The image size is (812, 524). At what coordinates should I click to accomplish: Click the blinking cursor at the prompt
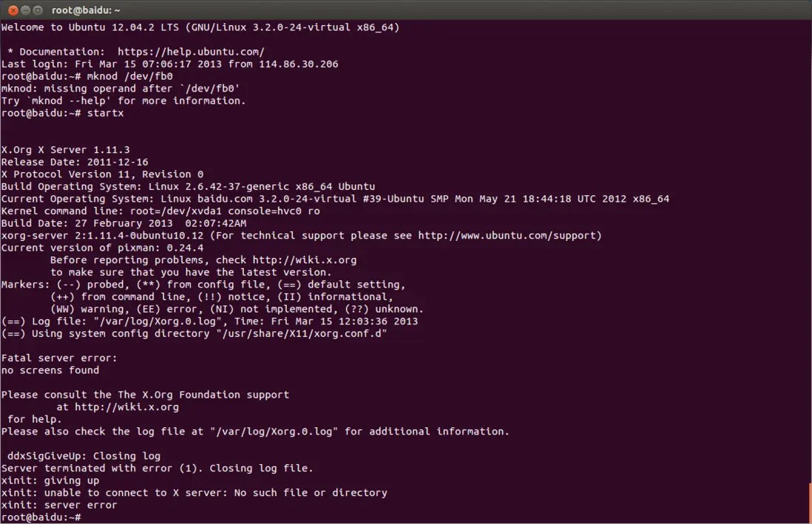coord(88,517)
